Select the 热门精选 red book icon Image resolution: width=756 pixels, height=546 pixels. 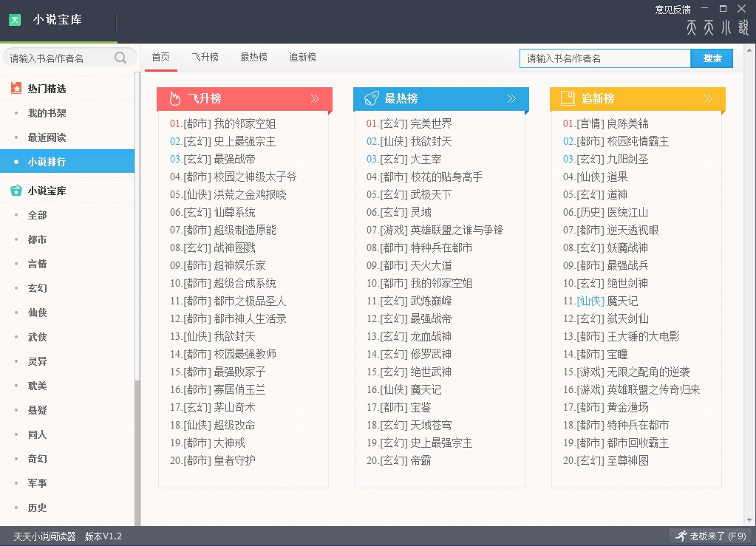click(x=17, y=88)
